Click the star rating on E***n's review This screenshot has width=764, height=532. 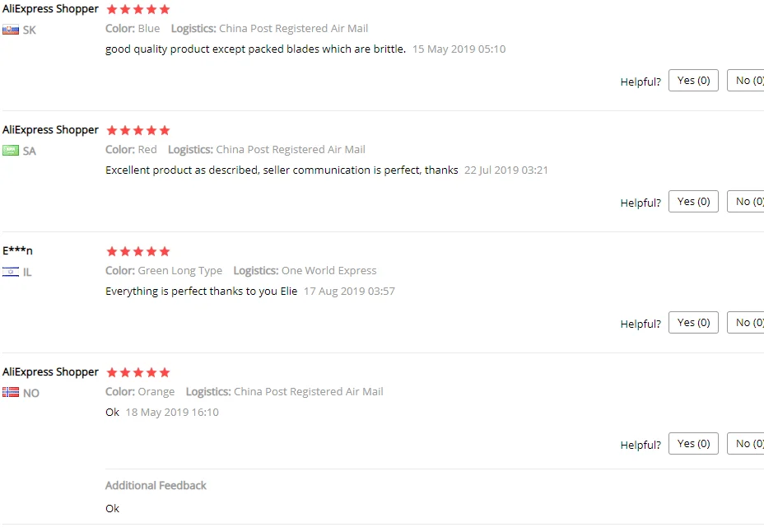[x=137, y=251]
